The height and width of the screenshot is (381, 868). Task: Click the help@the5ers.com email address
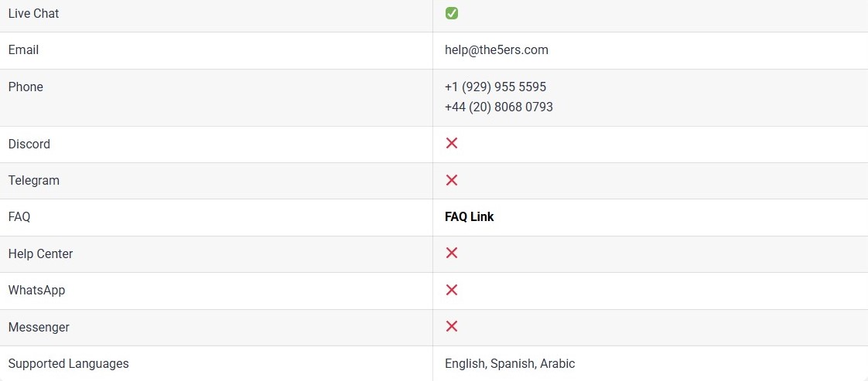[x=497, y=49]
